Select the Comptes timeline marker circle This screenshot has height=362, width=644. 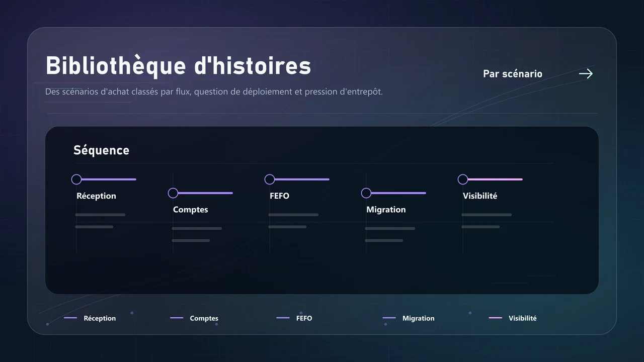(173, 193)
